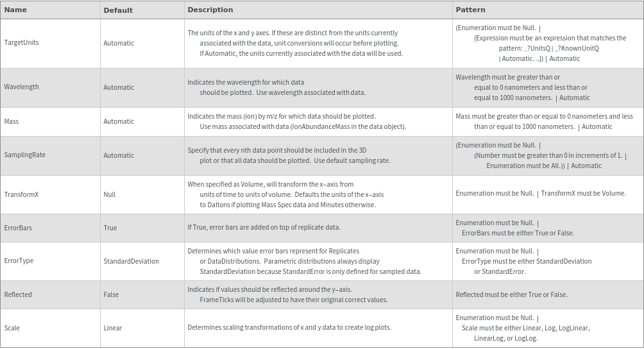The image size is (644, 349).
Task: Click the Name column header
Action: point(15,10)
